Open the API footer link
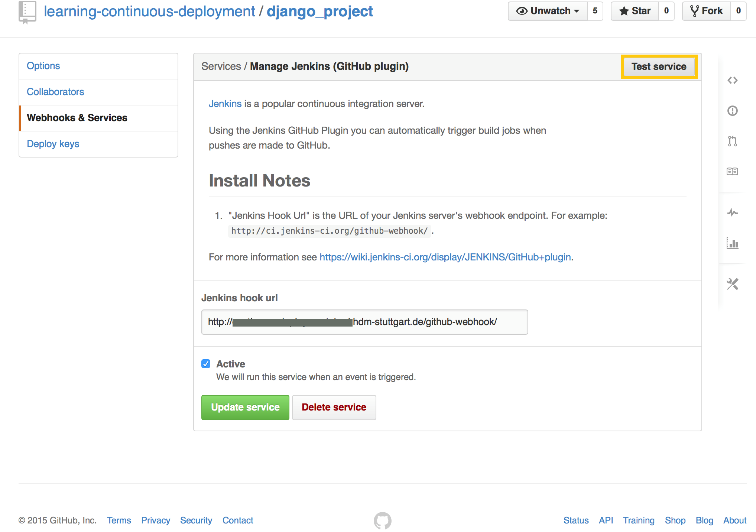 point(606,520)
